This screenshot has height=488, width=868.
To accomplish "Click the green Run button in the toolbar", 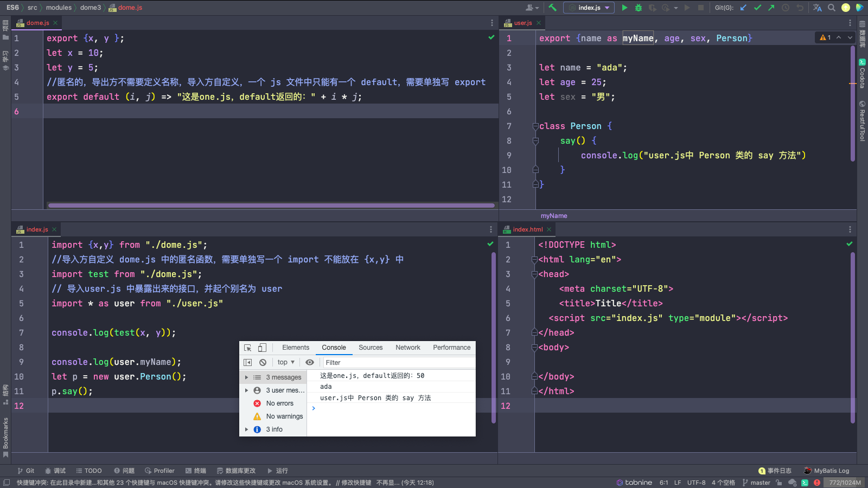I will (x=624, y=8).
